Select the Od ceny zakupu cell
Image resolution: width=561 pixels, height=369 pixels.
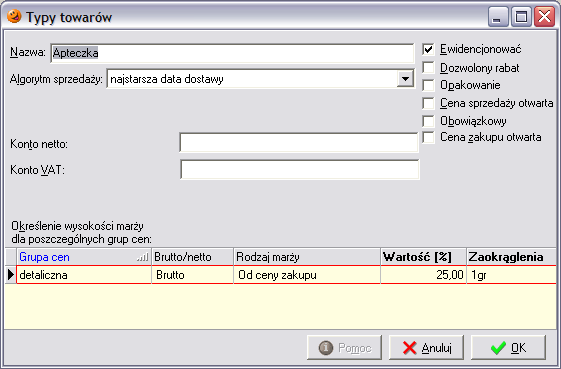[x=307, y=275]
